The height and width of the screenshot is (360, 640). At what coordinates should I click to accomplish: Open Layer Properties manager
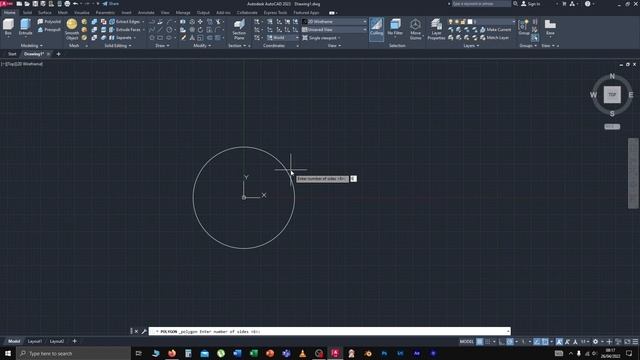[x=436, y=29]
